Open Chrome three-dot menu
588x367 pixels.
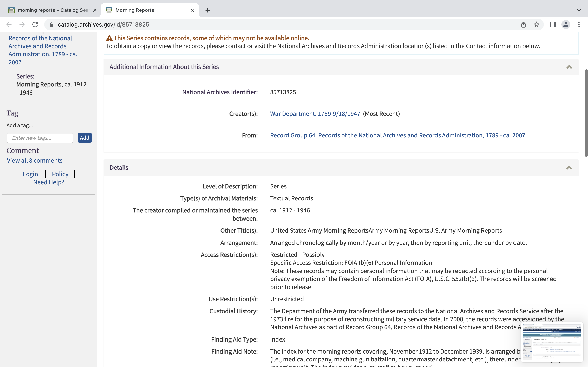pyautogui.click(x=579, y=24)
